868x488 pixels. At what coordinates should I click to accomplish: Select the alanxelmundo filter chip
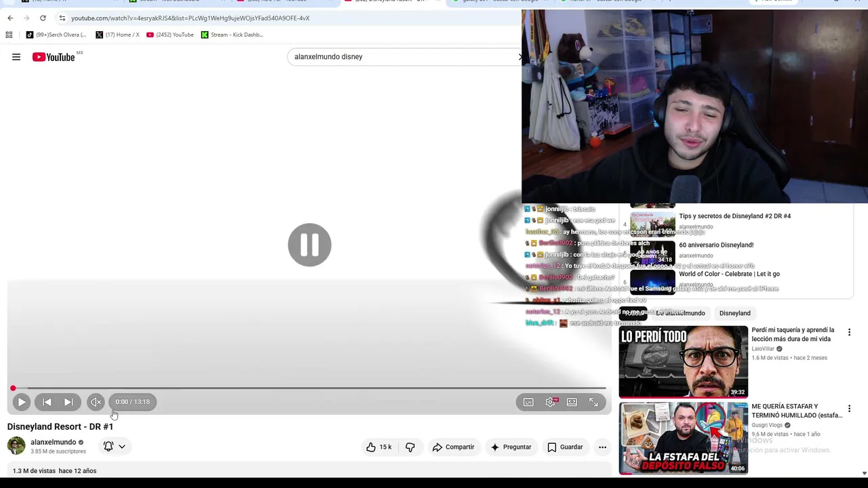[x=680, y=313]
